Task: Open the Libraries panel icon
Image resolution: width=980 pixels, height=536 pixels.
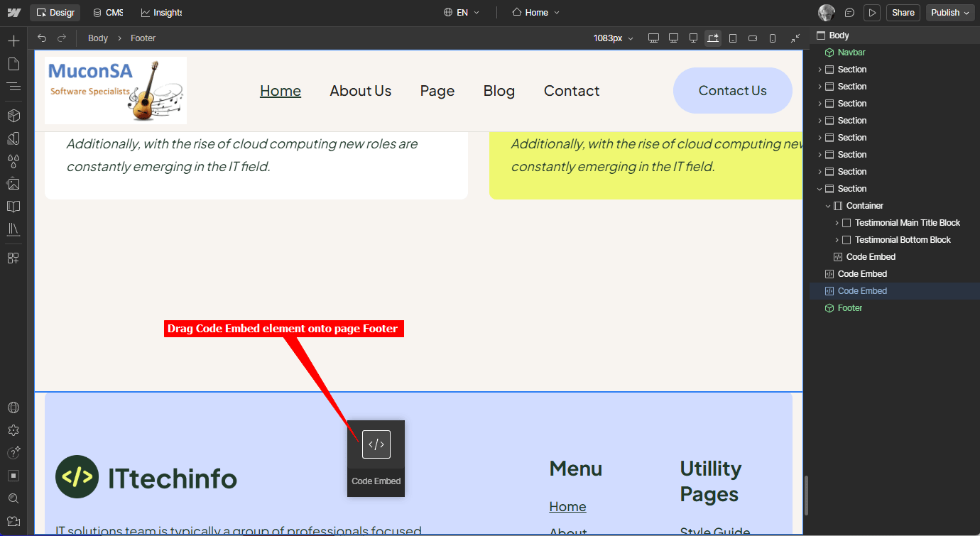Action: 13,229
